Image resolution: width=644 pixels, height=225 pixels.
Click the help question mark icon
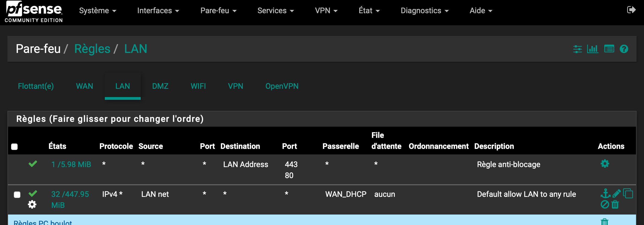[x=624, y=49]
